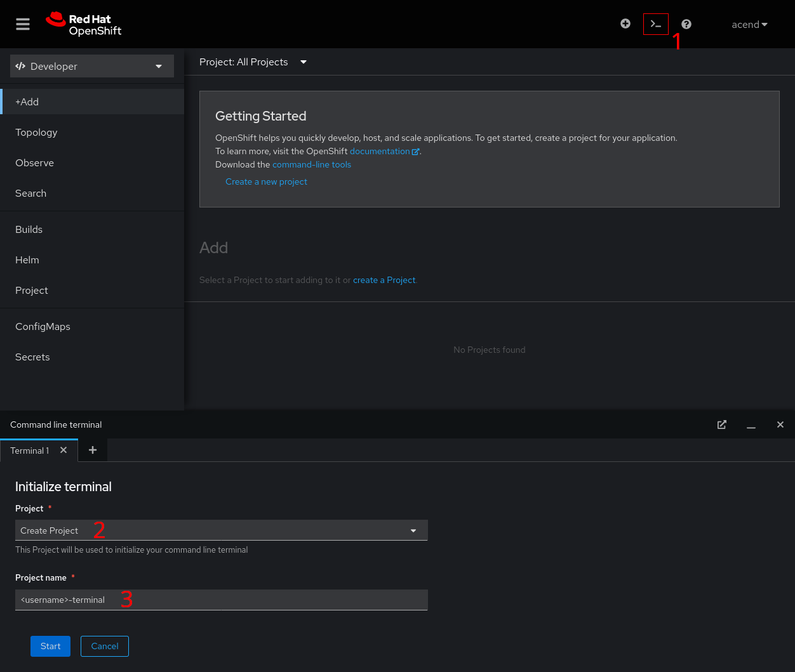Open the quick create plus icon
Screen dimensions: 795x672
[625, 23]
